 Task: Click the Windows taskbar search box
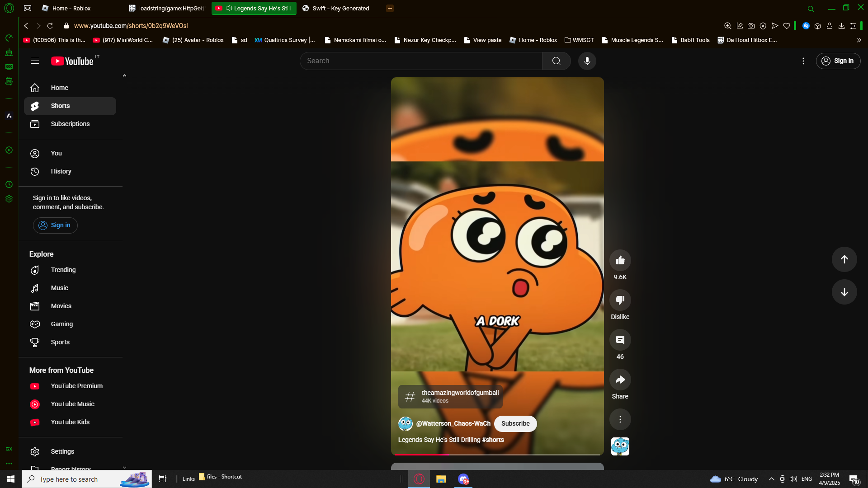[87, 479]
